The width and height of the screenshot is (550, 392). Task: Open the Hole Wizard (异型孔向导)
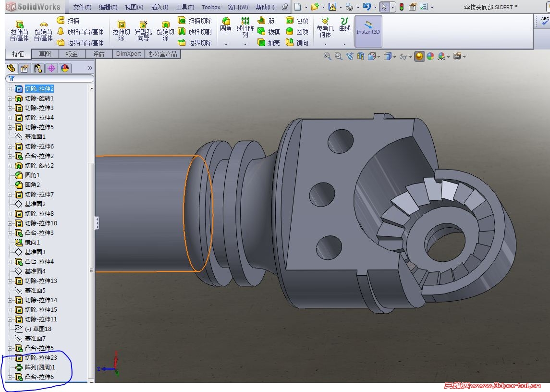point(143,31)
